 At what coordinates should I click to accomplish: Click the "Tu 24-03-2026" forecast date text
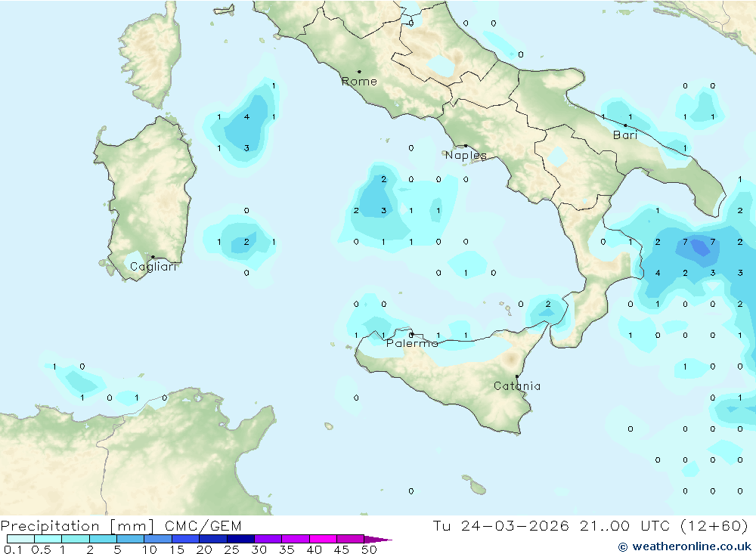click(x=501, y=525)
